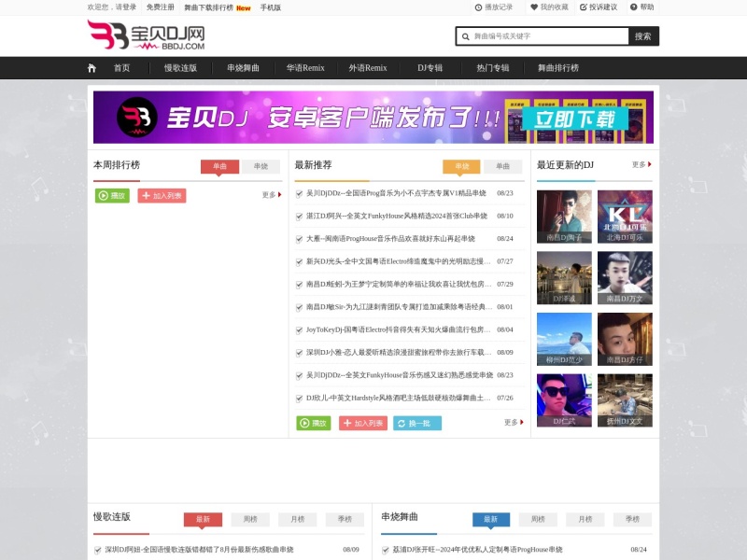Switch to the 单曲 tab in weekly ranking

[219, 166]
